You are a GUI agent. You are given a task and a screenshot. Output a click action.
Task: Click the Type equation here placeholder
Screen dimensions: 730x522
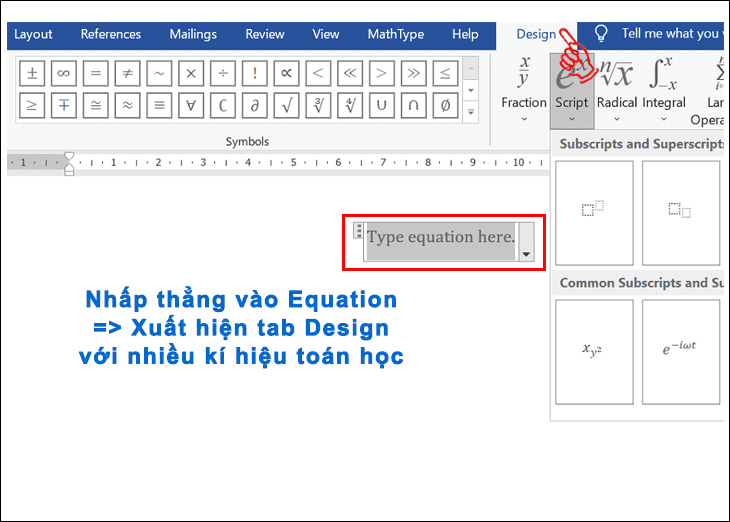tap(441, 237)
